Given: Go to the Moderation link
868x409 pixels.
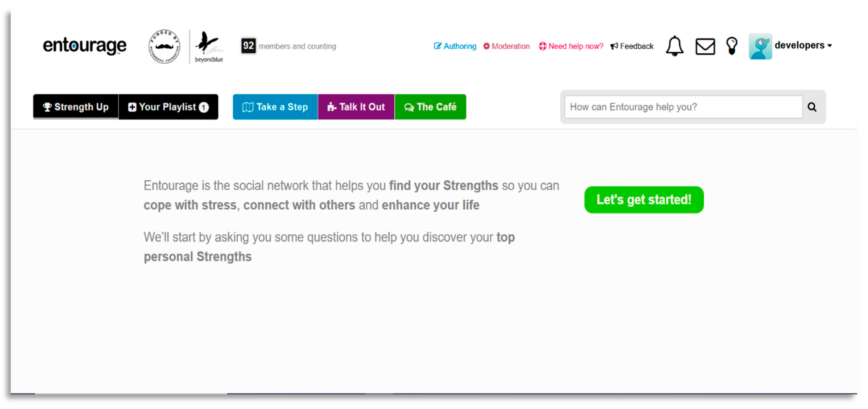Looking at the screenshot, I should click(x=506, y=46).
